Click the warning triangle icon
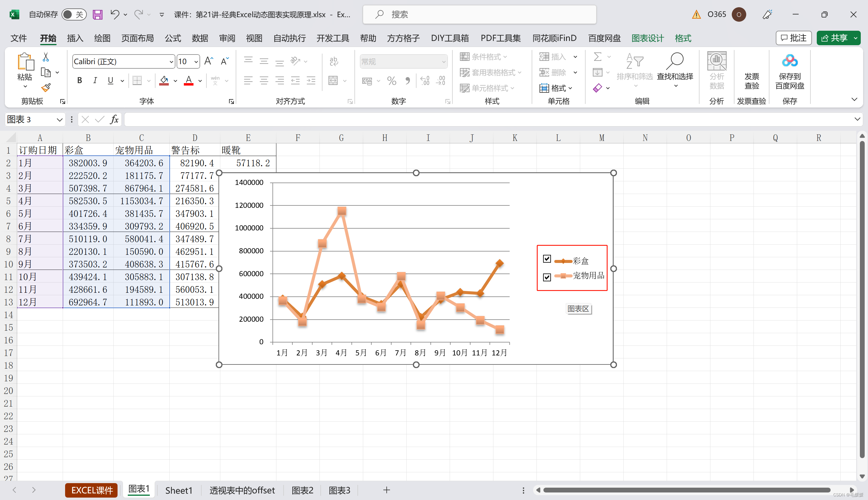This screenshot has height=500, width=868. (x=696, y=14)
